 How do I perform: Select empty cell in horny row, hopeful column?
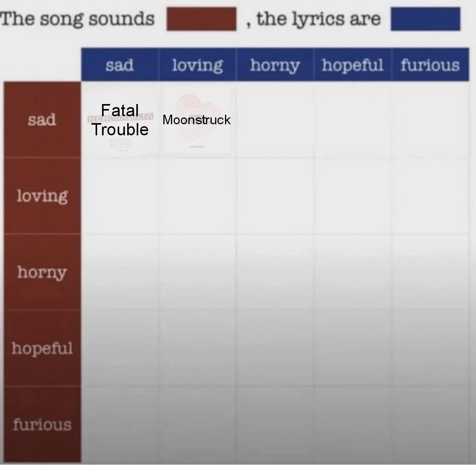[x=352, y=272]
